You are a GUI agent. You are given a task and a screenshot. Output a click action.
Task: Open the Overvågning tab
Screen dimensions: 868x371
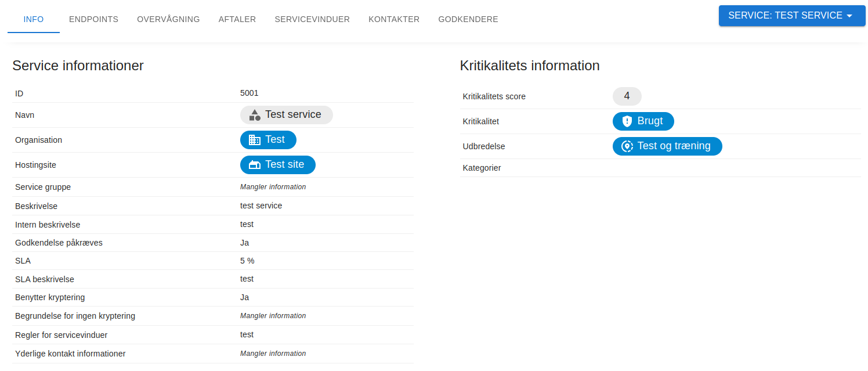(168, 19)
